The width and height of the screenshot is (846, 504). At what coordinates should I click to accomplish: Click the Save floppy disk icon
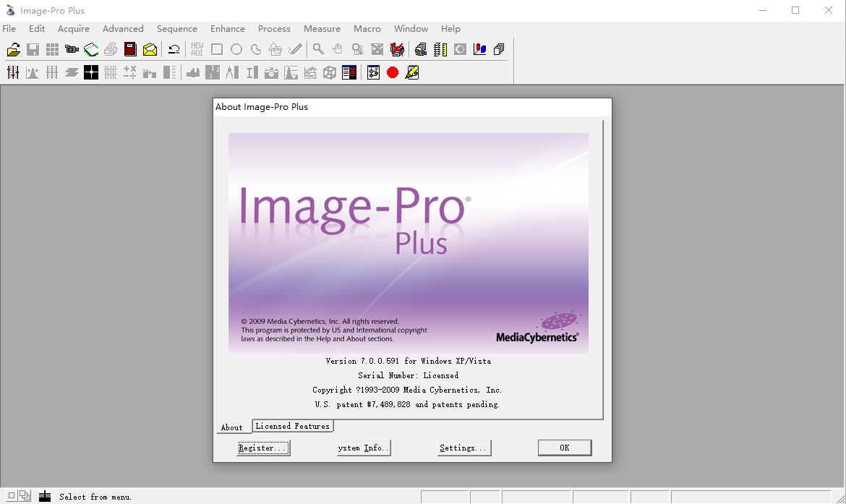coord(33,50)
